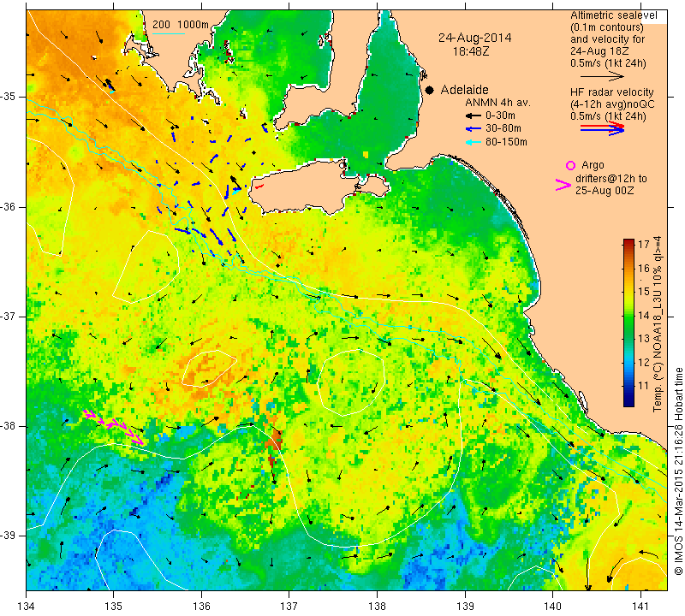
Task: Click the Adelaide city label
Action: tap(464, 90)
